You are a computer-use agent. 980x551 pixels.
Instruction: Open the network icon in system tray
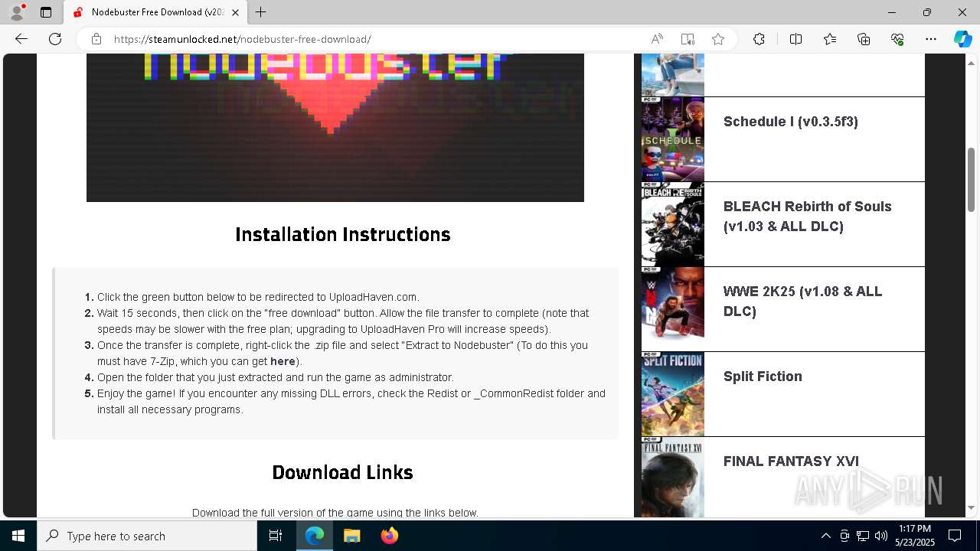[x=863, y=536]
